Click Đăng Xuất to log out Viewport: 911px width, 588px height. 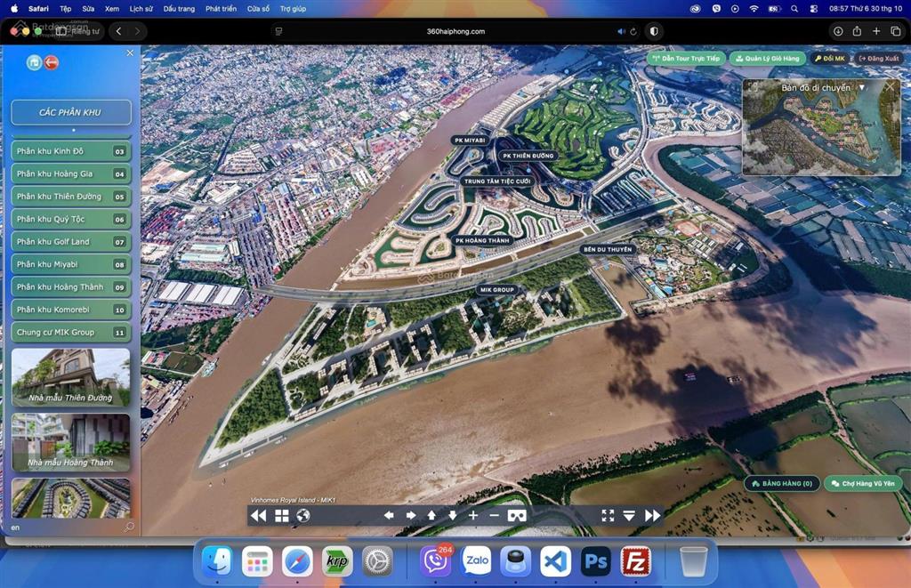coord(878,59)
